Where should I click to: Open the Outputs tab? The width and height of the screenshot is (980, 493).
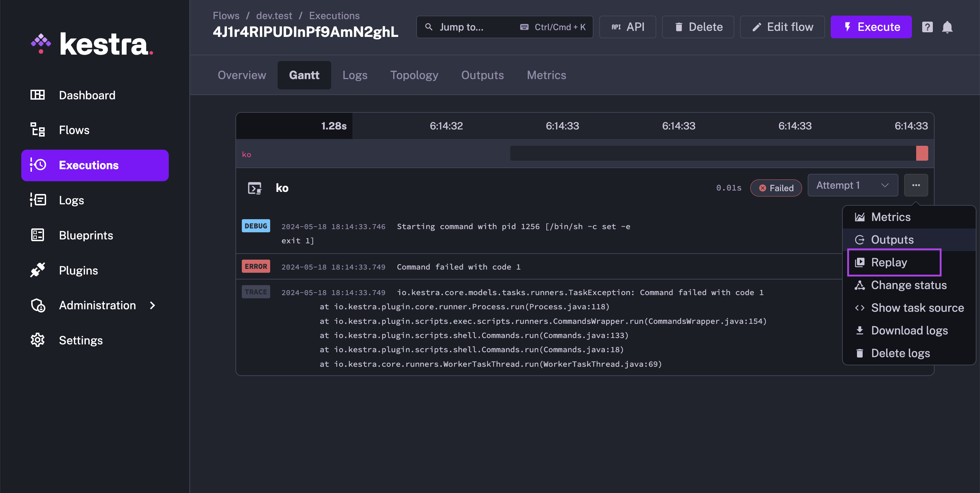[482, 75]
